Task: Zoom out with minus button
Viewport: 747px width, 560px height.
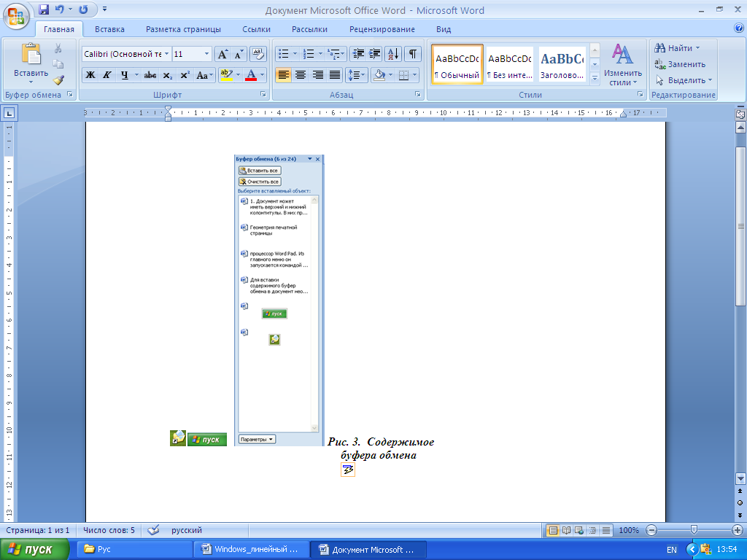Action: (651, 530)
